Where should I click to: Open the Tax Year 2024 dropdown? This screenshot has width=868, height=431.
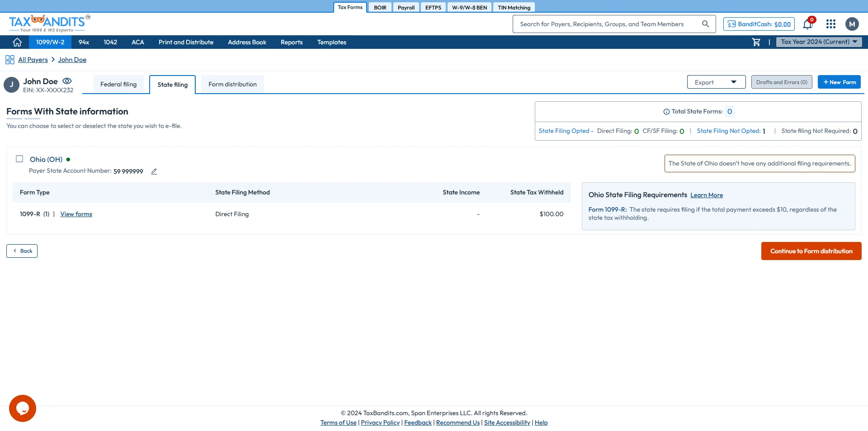click(x=819, y=42)
